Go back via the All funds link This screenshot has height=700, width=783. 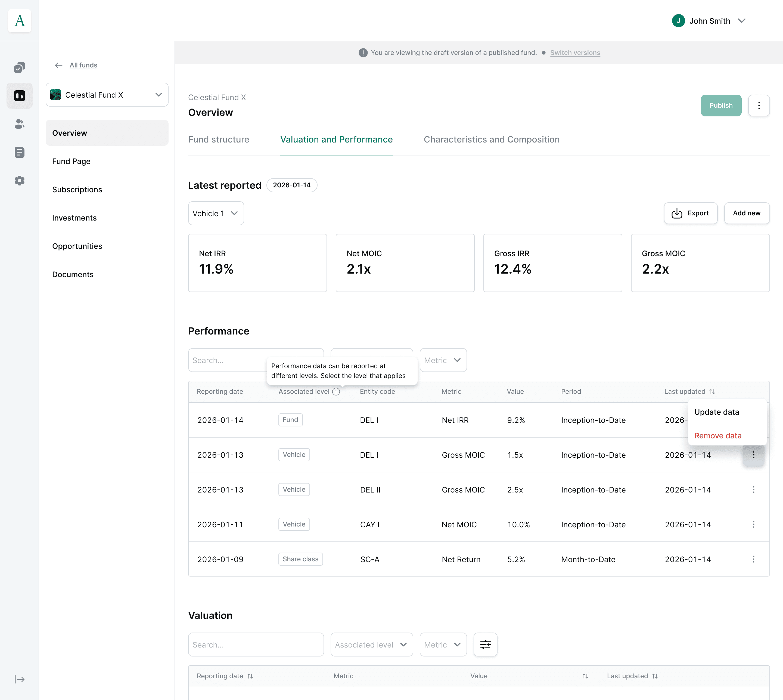(x=83, y=65)
